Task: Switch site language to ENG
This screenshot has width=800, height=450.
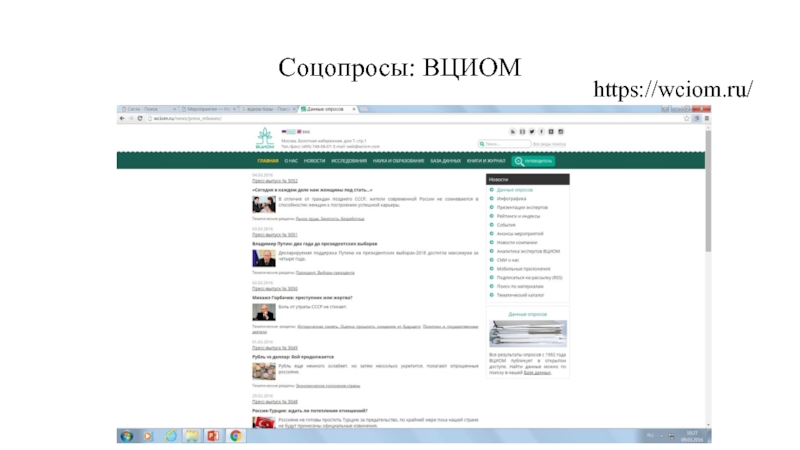Action: coord(304,132)
